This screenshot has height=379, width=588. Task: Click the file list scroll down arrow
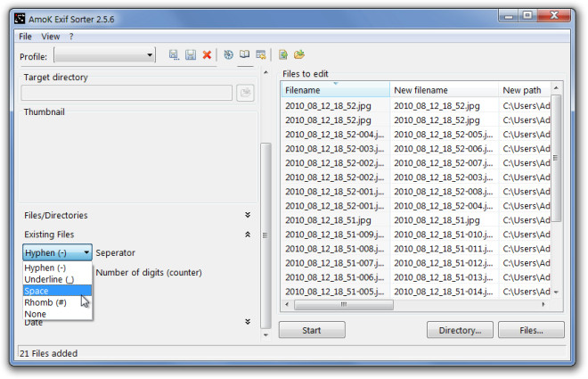[556, 292]
